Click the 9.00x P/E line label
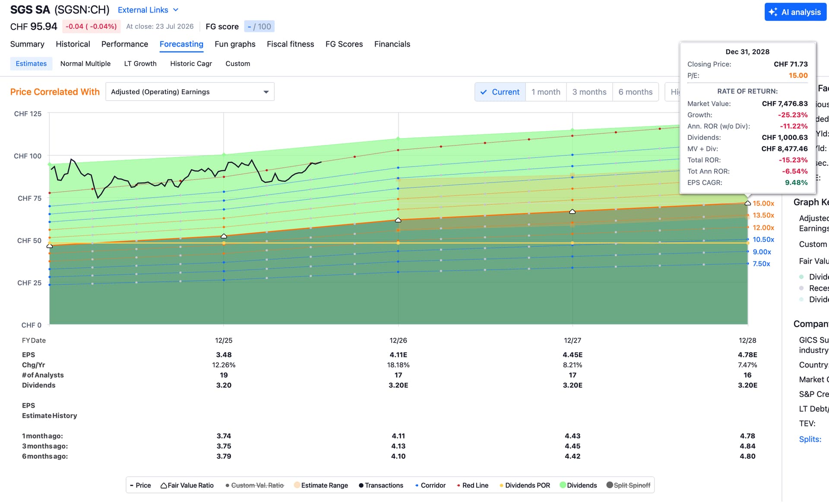829x504 pixels. coord(762,252)
